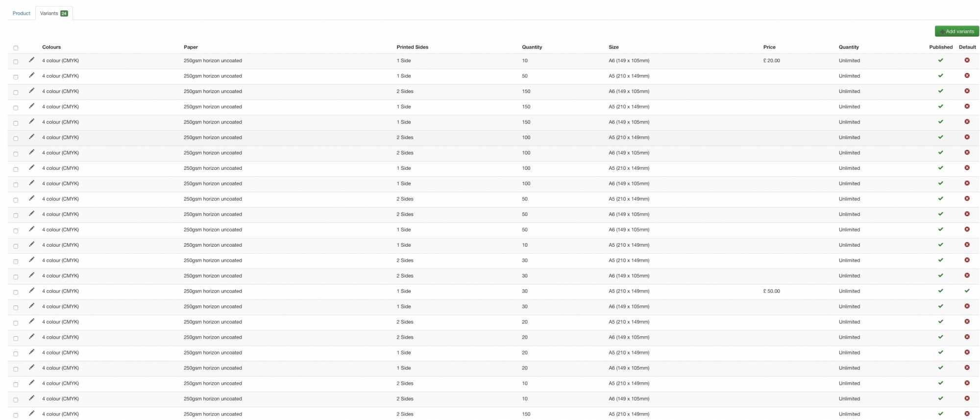Switch to the Product tab

coord(22,13)
